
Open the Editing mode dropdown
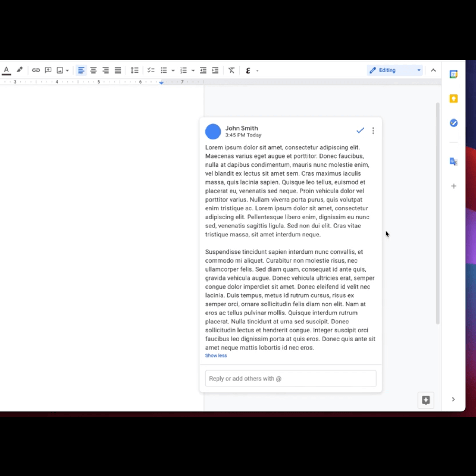[419, 70]
